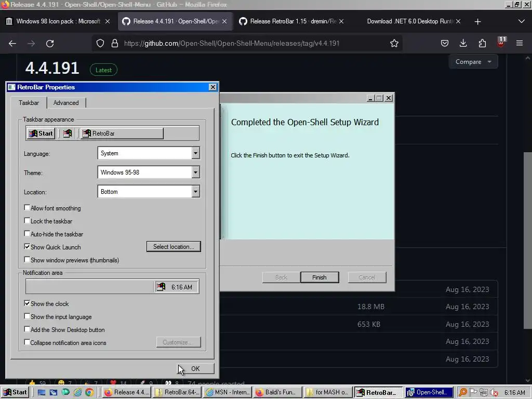Viewport: 532px width, 399px height.
Task: Save page to Pocket
Action: click(445, 44)
